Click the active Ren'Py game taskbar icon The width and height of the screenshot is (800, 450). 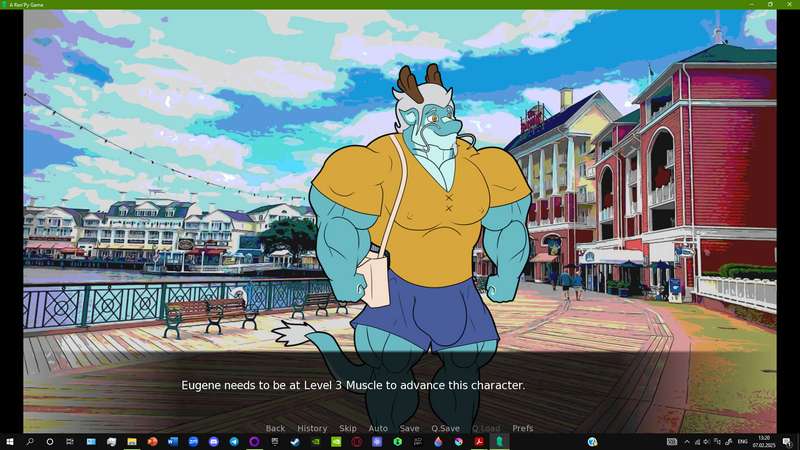499,442
